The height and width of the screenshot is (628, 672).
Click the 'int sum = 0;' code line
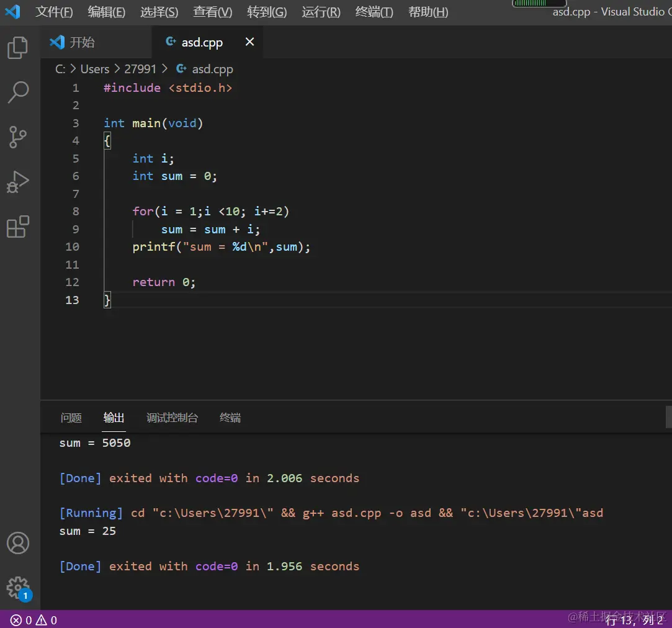click(x=175, y=176)
